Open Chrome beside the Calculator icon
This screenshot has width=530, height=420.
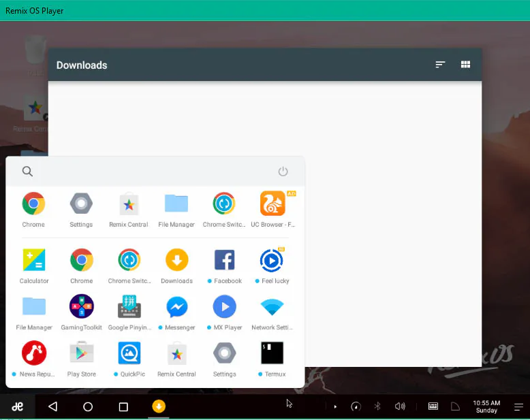tap(82, 260)
